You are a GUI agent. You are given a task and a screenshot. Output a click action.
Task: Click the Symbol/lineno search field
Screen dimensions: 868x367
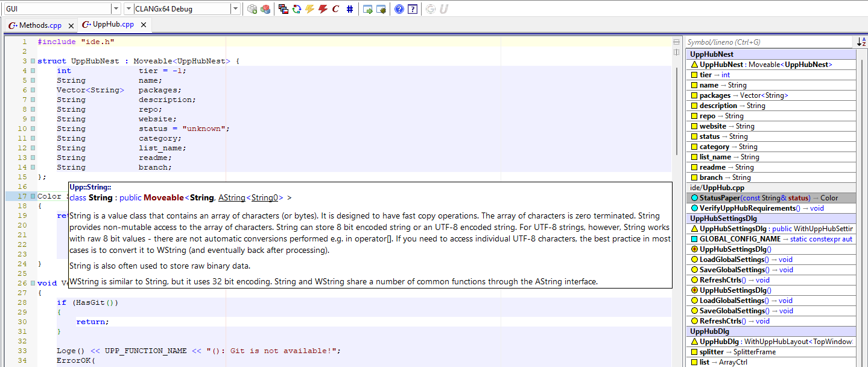769,42
